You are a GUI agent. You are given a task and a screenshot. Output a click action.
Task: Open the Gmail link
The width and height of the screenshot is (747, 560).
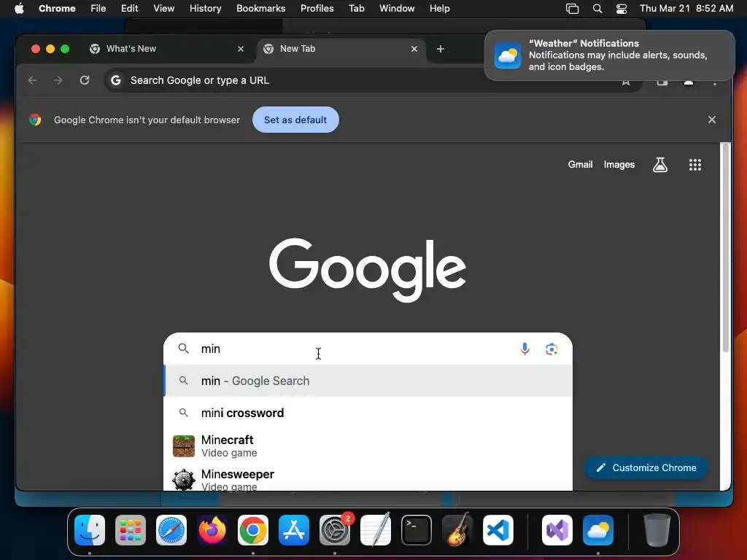click(580, 164)
